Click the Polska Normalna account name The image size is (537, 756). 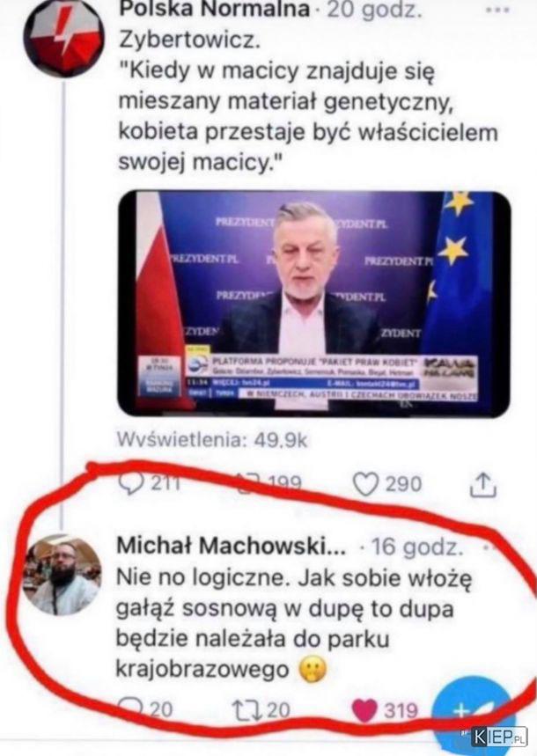click(214, 9)
